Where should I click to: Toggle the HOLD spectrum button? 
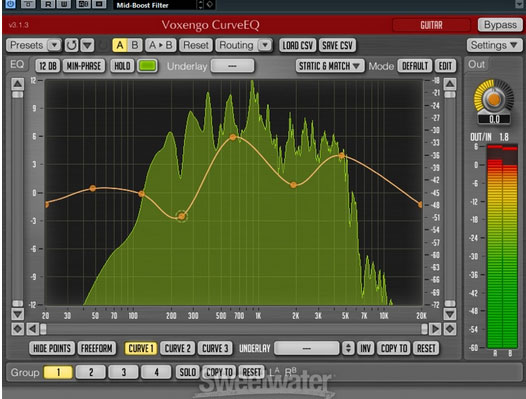pos(122,66)
